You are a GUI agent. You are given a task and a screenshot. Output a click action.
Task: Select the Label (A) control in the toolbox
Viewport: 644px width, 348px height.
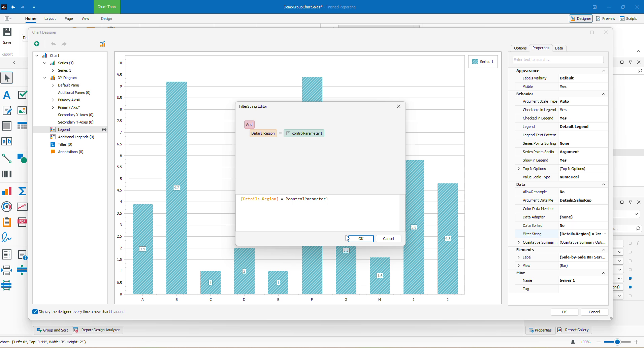point(7,95)
